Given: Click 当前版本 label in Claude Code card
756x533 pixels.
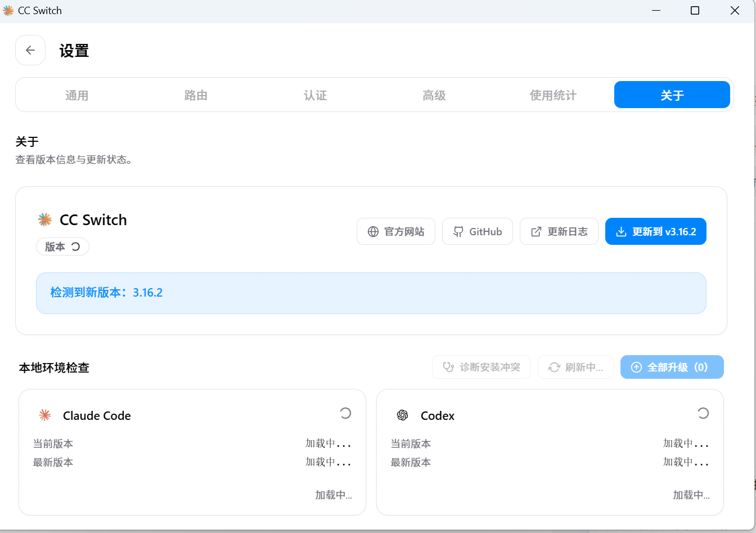Looking at the screenshot, I should (53, 444).
